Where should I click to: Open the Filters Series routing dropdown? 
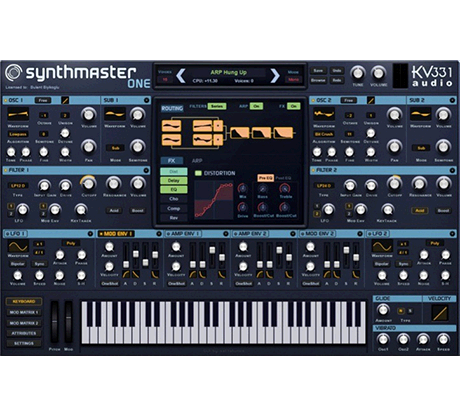[x=217, y=106]
